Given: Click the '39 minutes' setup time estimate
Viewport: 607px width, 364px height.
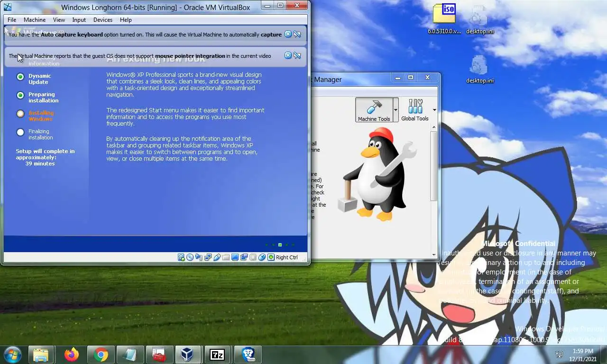Looking at the screenshot, I should (40, 164).
